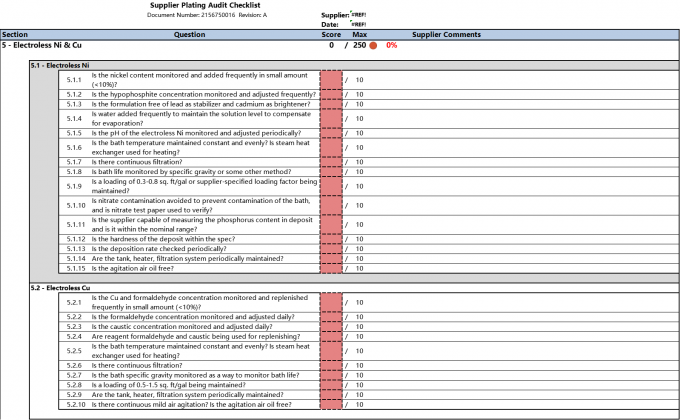Click the Score column header
Viewport: 680px width, 420px height.
pos(331,34)
